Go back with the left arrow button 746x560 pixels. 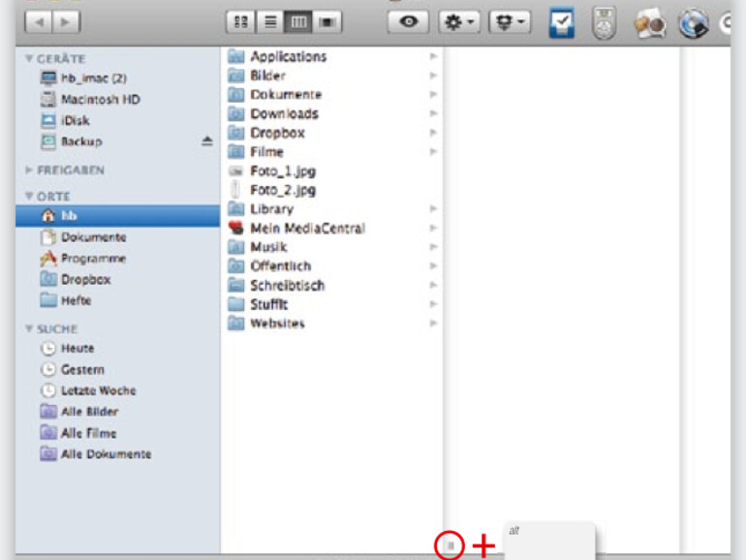pyautogui.click(x=39, y=22)
